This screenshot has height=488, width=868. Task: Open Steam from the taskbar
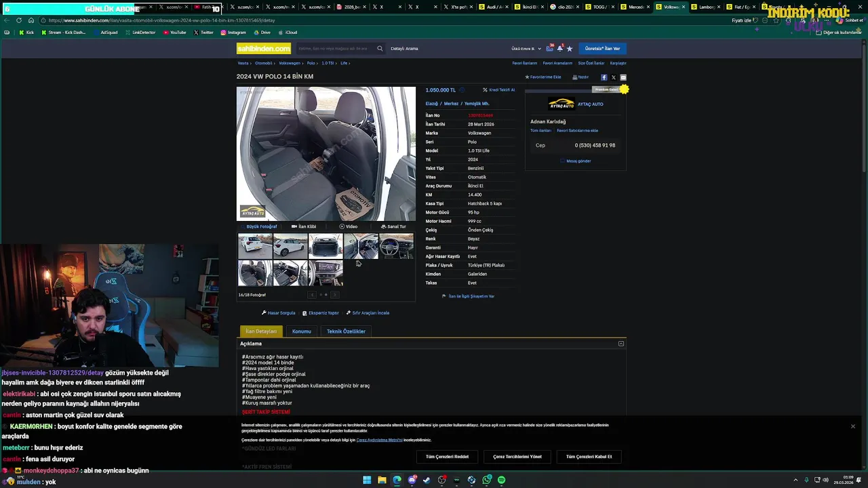(427, 480)
